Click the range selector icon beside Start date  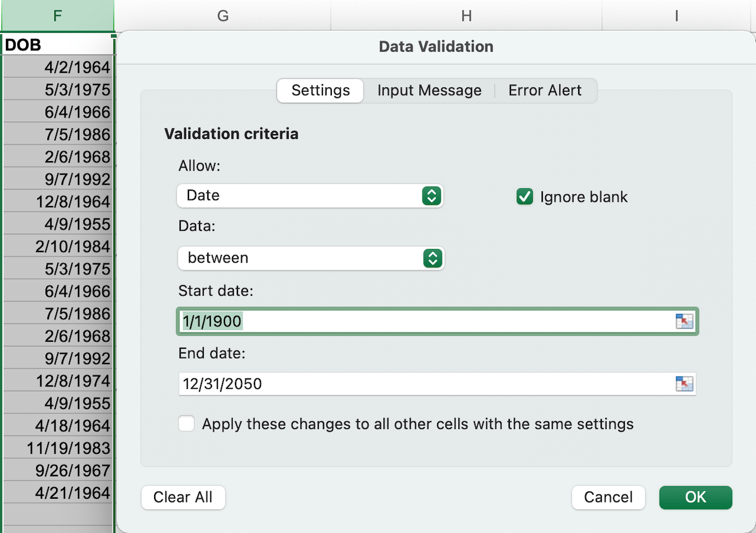click(685, 321)
